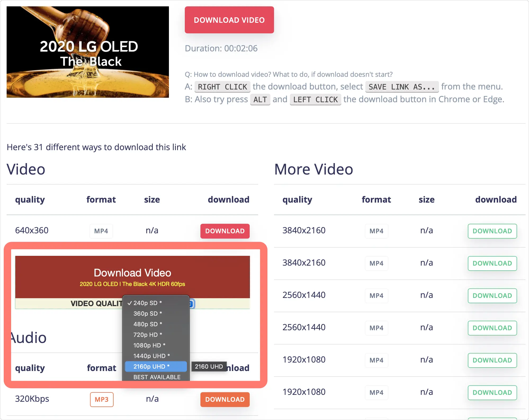529x420 pixels.
Task: Select 480p SD quality option
Action: (x=156, y=324)
